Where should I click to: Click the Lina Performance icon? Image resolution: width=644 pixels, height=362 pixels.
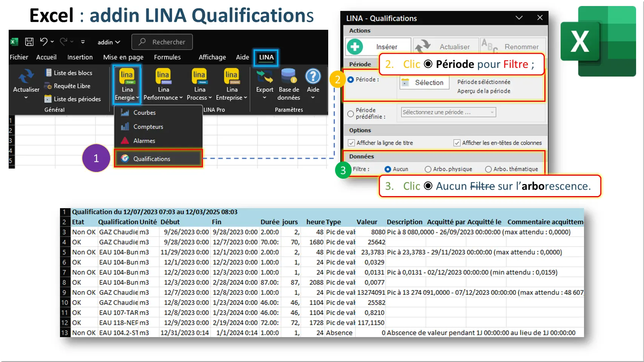163,76
